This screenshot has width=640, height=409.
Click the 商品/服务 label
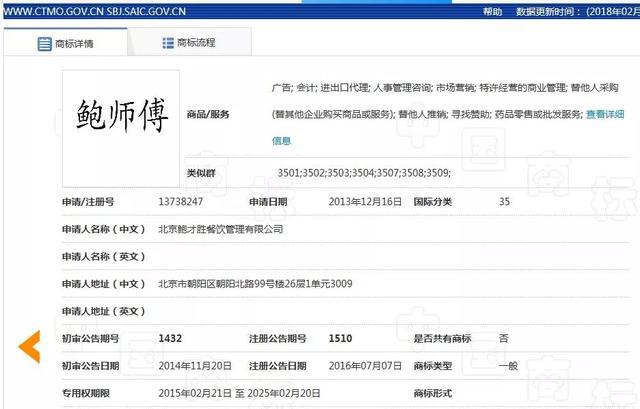click(208, 114)
